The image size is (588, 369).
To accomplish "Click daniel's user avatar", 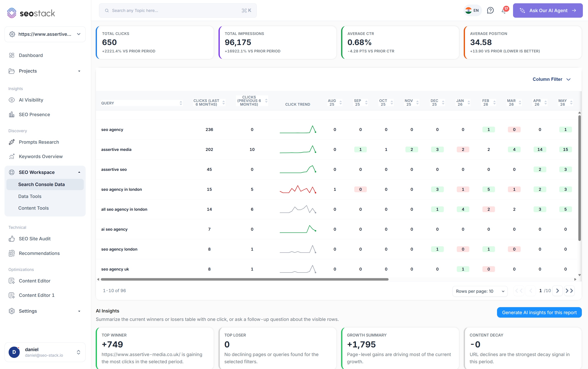I will pos(14,352).
